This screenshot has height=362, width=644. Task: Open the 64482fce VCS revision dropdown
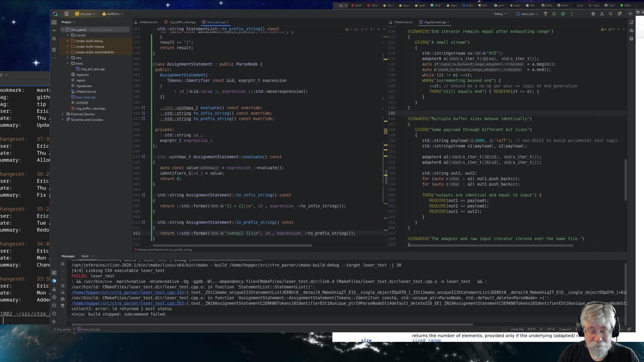click(x=113, y=14)
